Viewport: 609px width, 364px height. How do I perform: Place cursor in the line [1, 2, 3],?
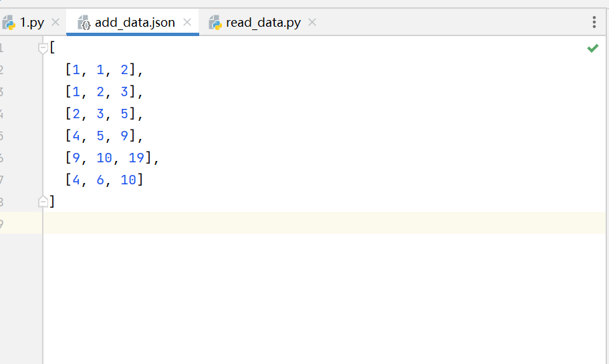(x=104, y=92)
